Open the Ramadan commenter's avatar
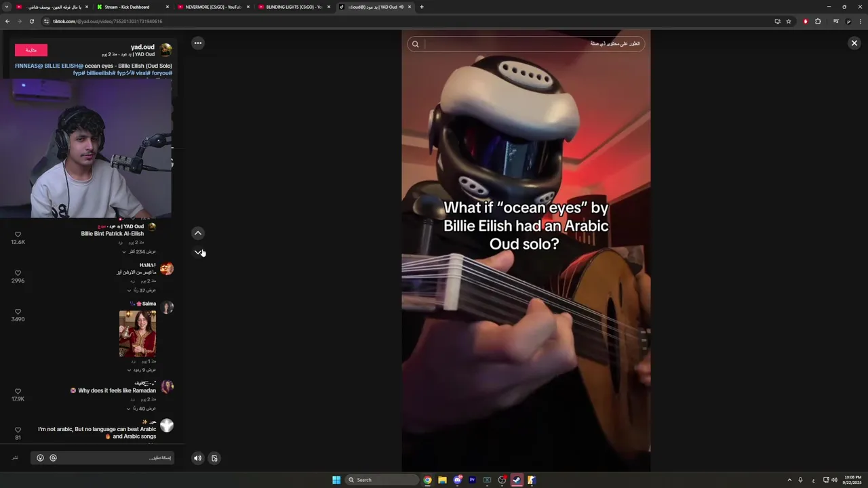Viewport: 868px width, 488px height. (x=167, y=387)
